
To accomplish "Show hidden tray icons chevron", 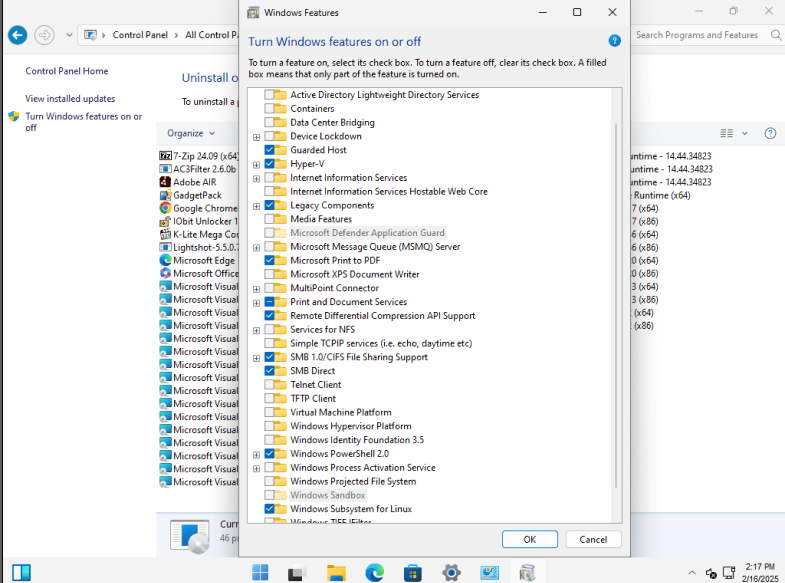I will (x=692, y=572).
